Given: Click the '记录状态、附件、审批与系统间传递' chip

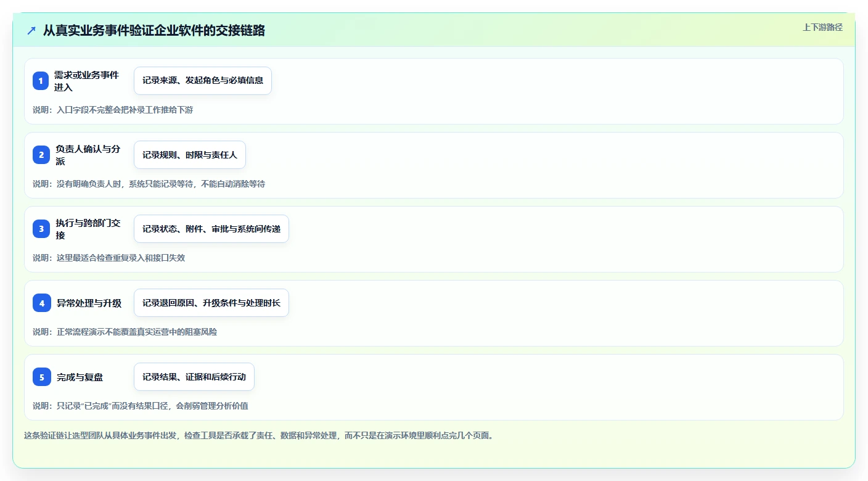Looking at the screenshot, I should 211,229.
